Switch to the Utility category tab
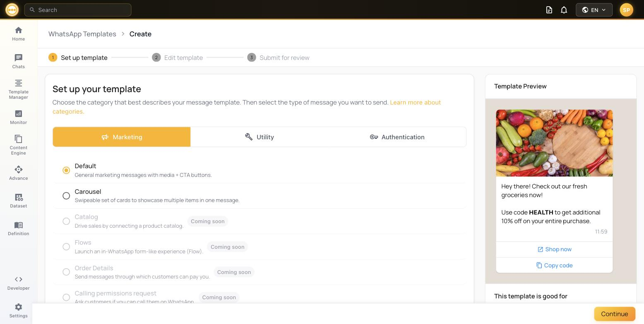This screenshot has width=644, height=324. click(x=260, y=137)
